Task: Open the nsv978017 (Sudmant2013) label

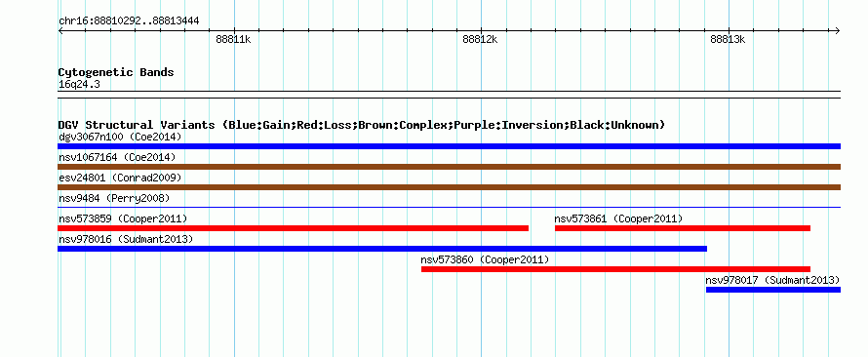Action: (772, 280)
